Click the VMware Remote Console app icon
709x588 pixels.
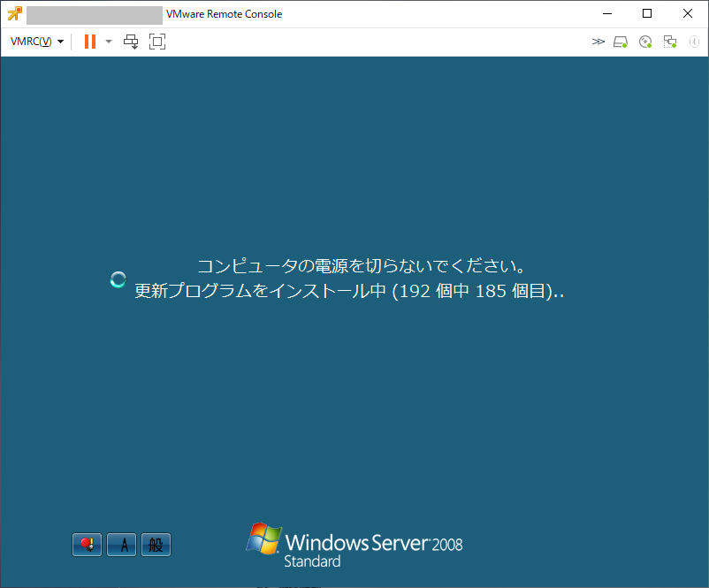[x=15, y=13]
